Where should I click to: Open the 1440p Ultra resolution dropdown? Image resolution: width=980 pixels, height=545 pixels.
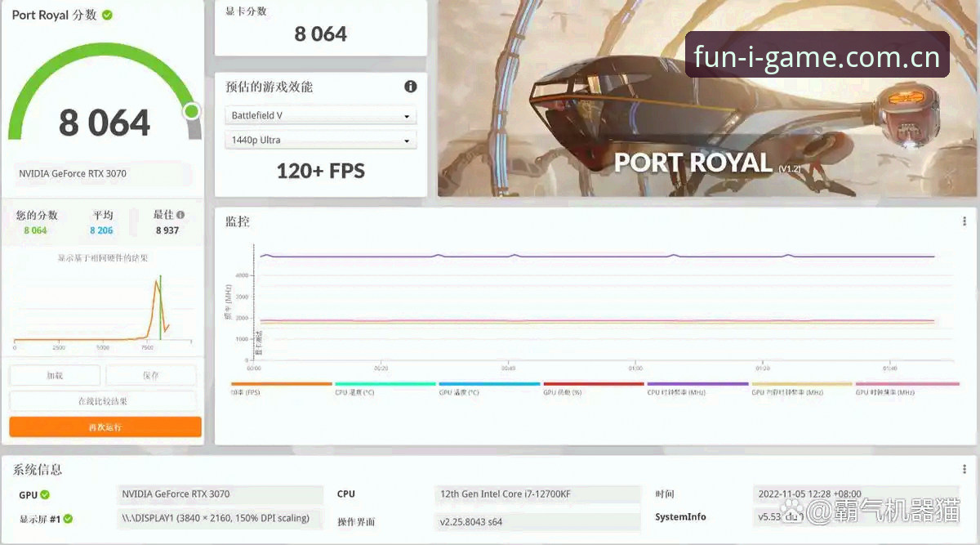click(x=321, y=141)
